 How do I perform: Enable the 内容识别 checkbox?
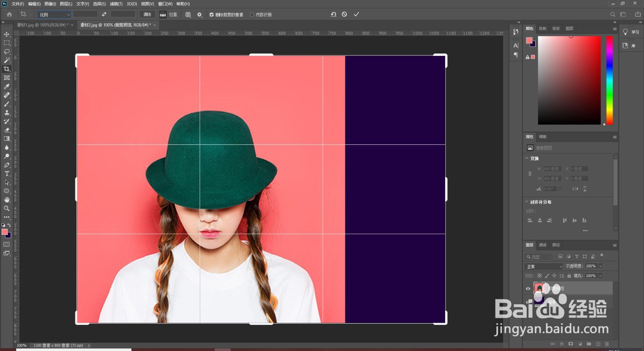(x=252, y=14)
